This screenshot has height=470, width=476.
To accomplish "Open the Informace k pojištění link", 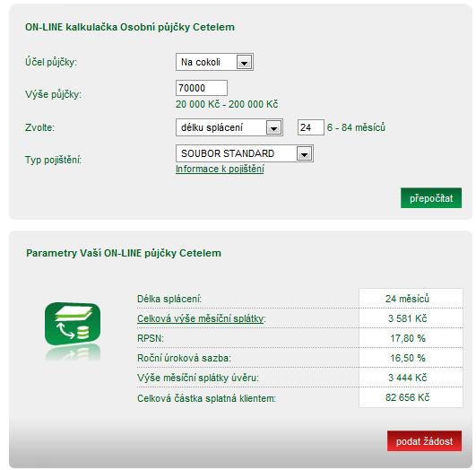I will (220, 169).
